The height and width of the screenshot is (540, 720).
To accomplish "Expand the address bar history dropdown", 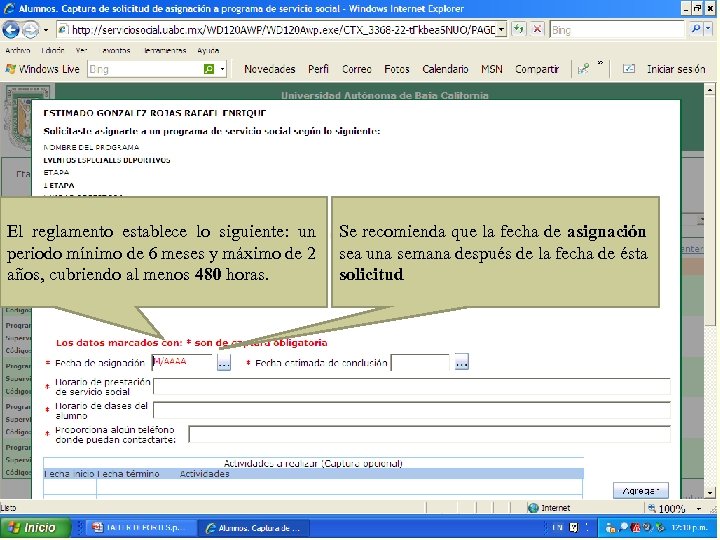I will [501, 30].
